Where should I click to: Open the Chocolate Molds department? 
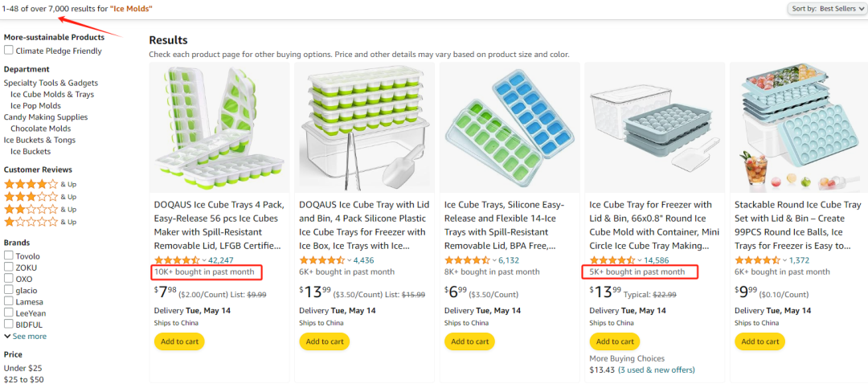pos(40,129)
